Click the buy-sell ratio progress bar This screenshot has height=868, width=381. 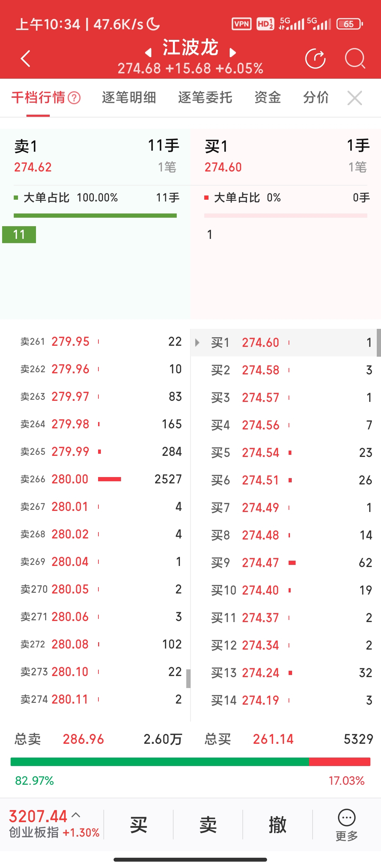coord(190,762)
